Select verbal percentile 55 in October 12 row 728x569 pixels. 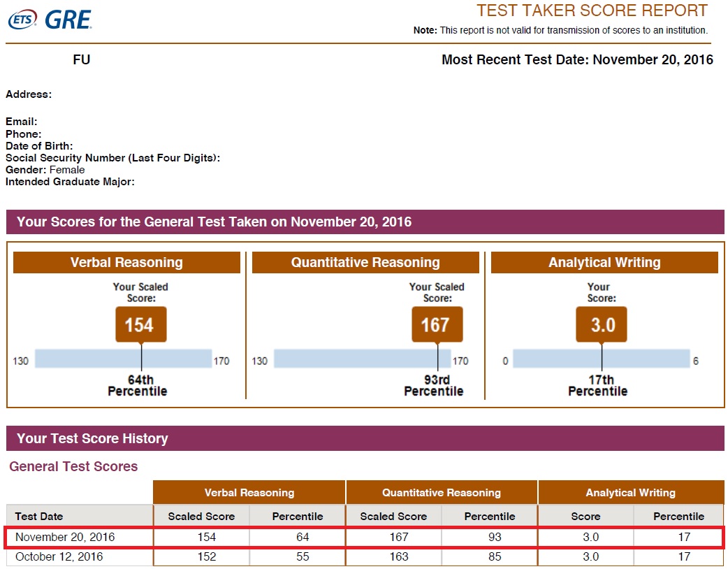303,556
